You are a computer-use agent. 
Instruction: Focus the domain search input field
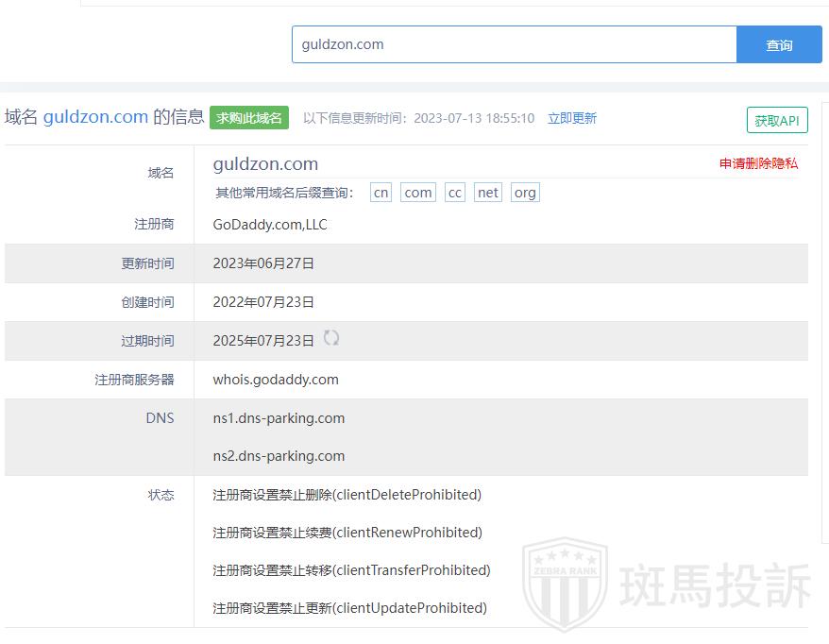tap(514, 45)
